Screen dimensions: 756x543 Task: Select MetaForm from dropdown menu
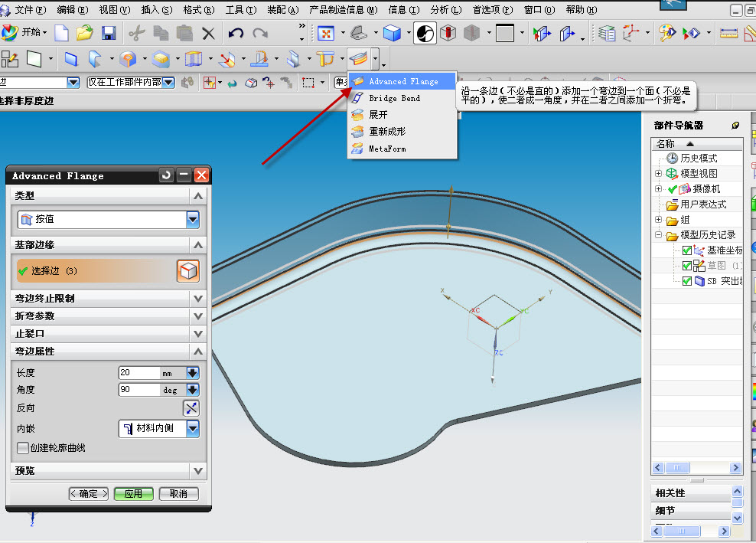click(402, 149)
